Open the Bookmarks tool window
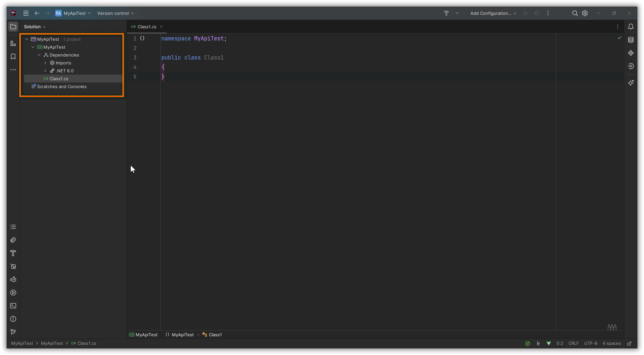This screenshot has width=644, height=355. click(x=13, y=57)
